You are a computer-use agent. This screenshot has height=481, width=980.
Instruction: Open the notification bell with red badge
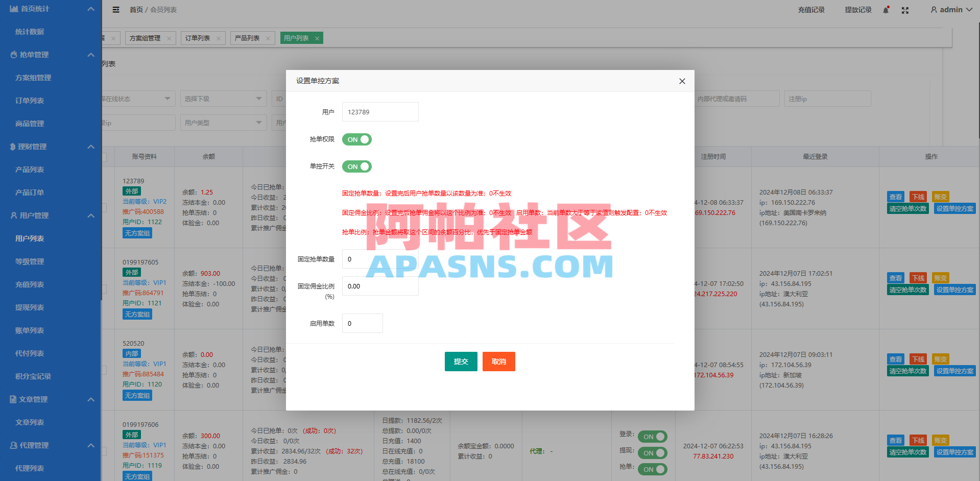885,10
